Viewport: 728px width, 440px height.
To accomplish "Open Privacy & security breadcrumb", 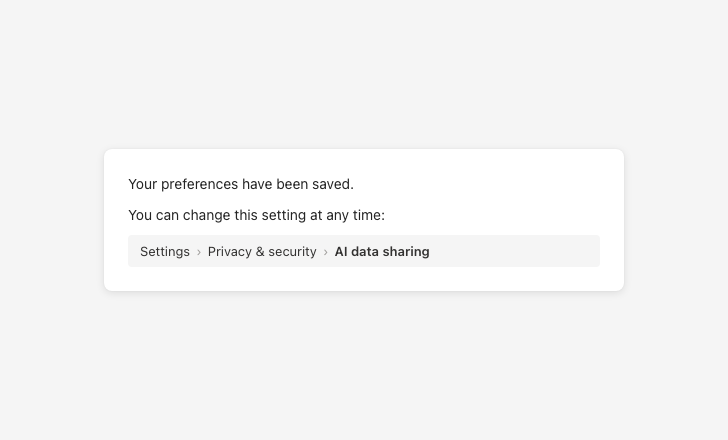I will tap(262, 252).
